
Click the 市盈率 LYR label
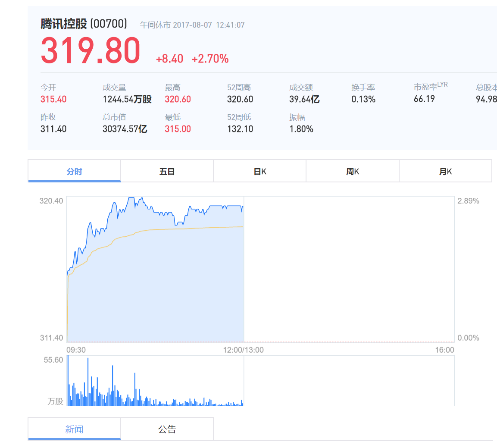click(431, 86)
